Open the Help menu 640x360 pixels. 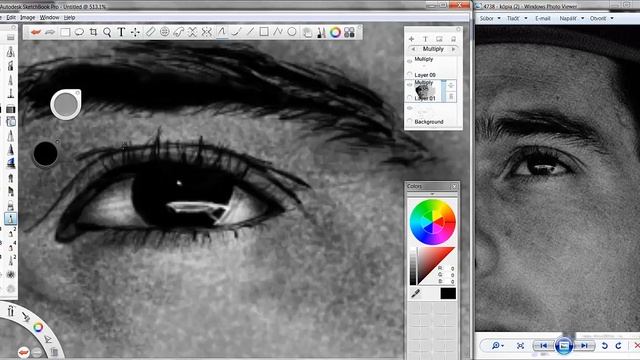69,18
